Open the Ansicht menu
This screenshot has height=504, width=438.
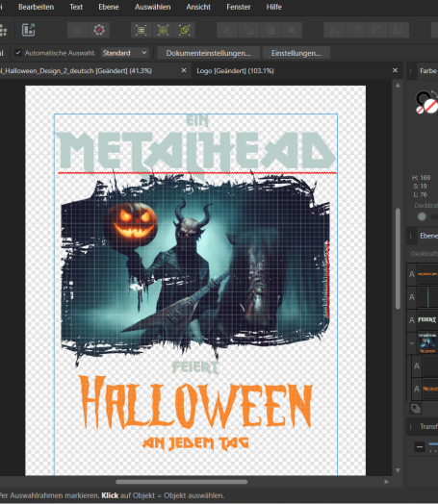pyautogui.click(x=198, y=7)
